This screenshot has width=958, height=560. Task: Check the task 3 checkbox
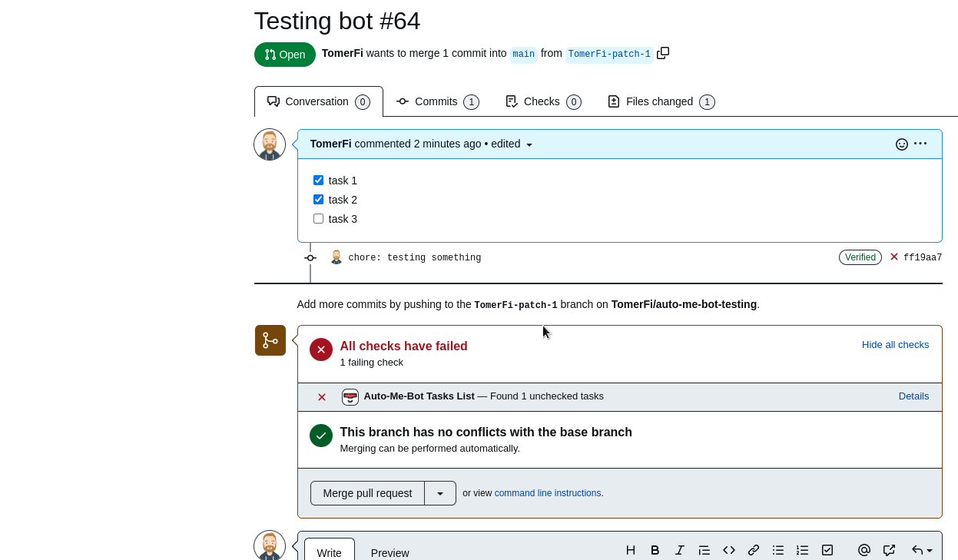[318, 218]
